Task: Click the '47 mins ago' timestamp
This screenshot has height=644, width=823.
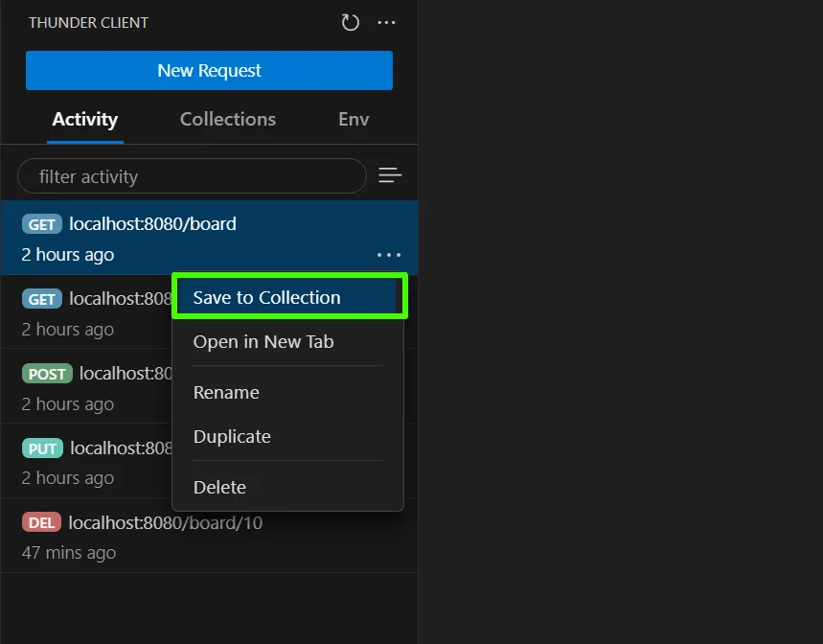Action: point(69,553)
